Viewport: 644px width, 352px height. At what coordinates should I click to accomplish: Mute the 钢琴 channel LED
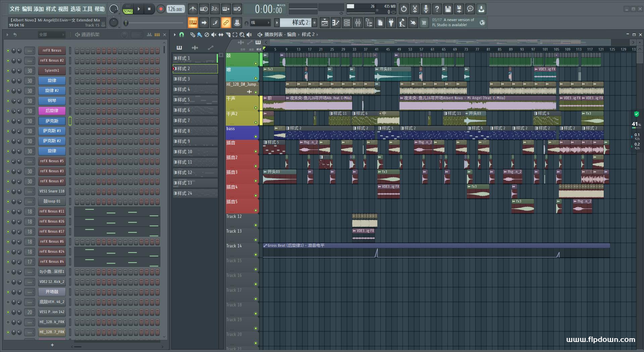pyautogui.click(x=8, y=101)
